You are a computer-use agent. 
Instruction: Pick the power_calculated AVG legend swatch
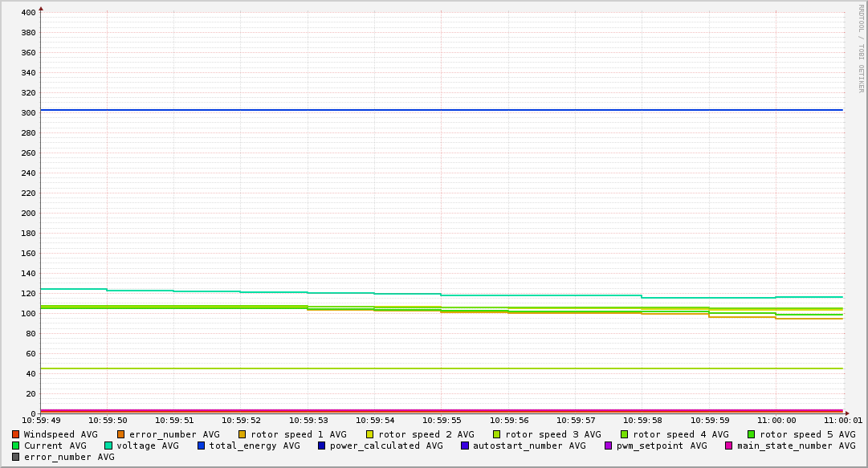coord(322,446)
